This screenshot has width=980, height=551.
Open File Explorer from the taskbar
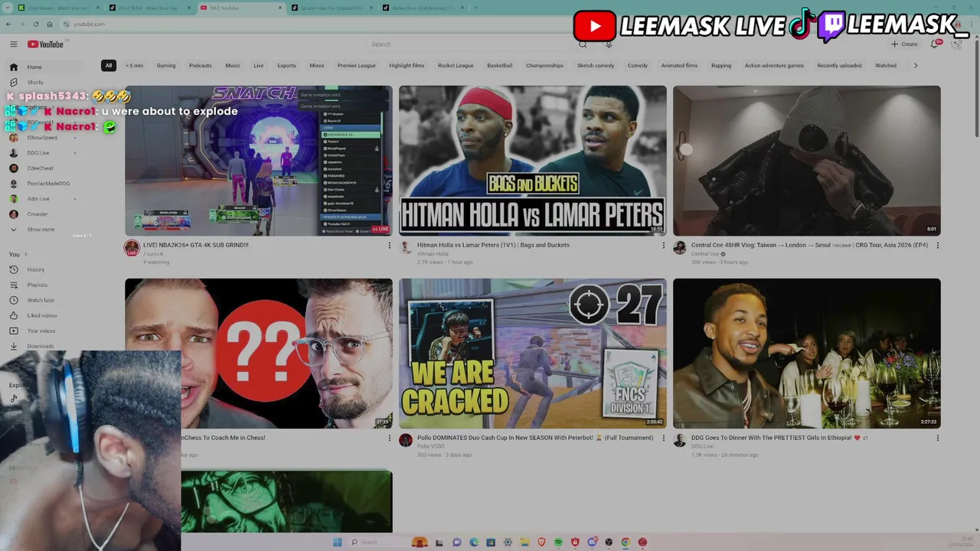point(524,542)
